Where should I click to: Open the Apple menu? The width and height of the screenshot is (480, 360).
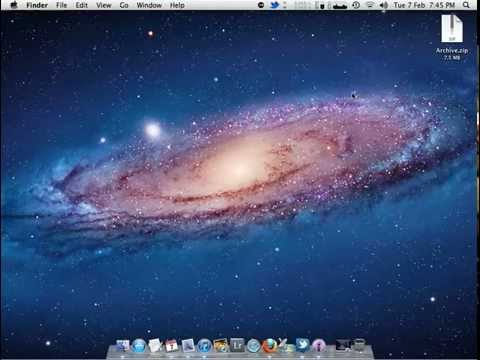coord(14,5)
